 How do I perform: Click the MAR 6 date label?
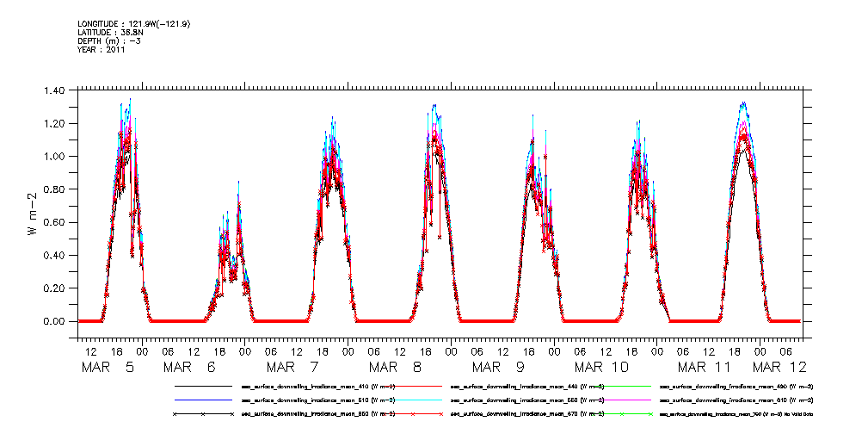point(190,368)
